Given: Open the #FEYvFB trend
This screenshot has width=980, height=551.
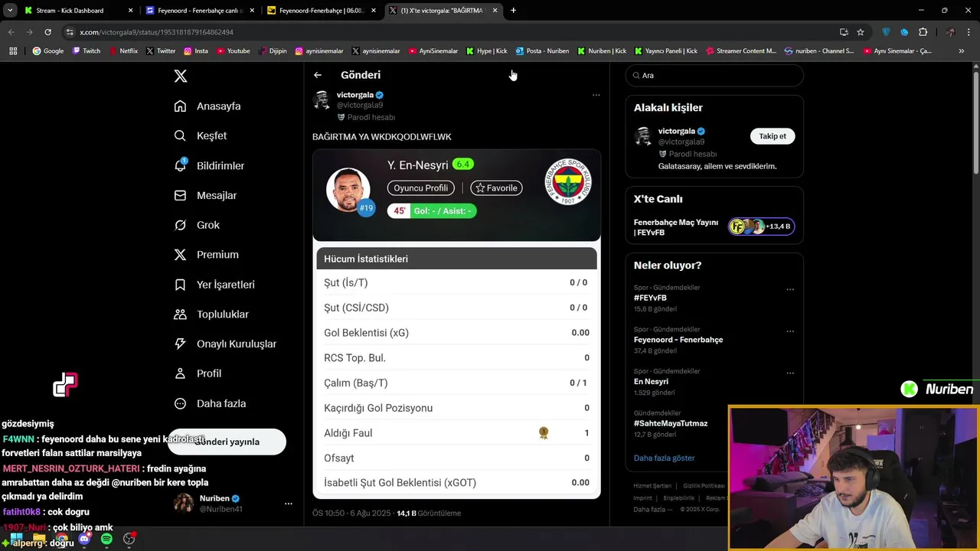Looking at the screenshot, I should pyautogui.click(x=650, y=298).
